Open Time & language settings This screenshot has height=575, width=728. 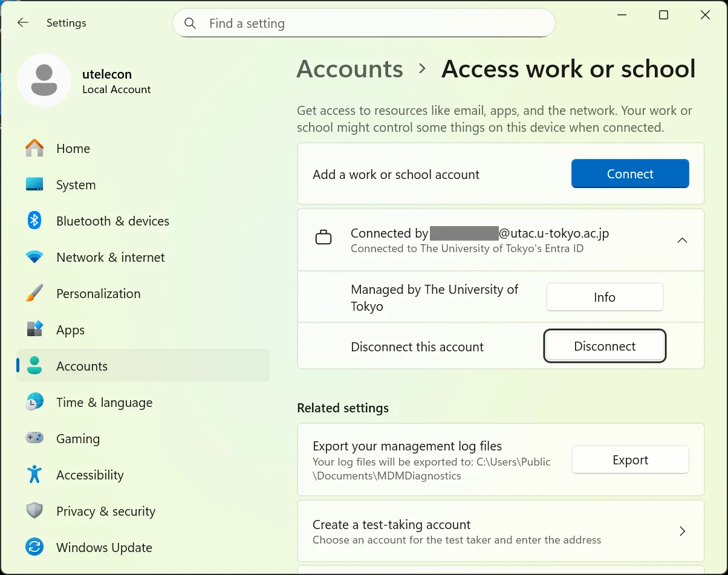coord(104,403)
